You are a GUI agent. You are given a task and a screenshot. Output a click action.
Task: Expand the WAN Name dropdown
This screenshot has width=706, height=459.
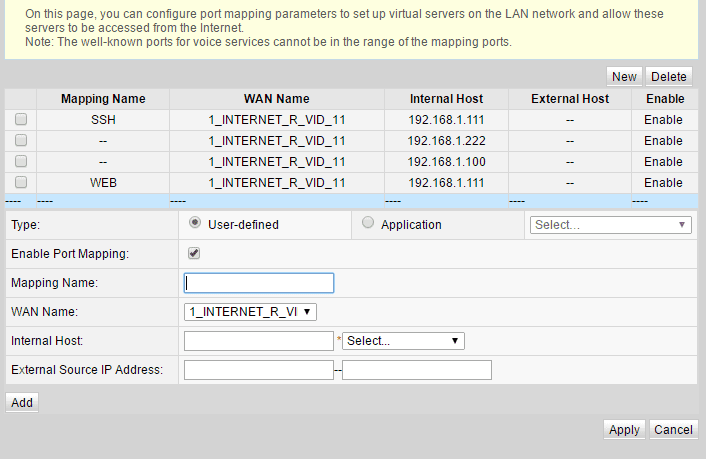250,312
